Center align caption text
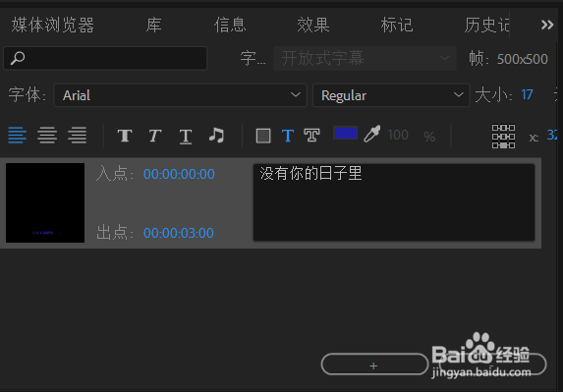Screen dimensions: 563x392 click(x=47, y=135)
